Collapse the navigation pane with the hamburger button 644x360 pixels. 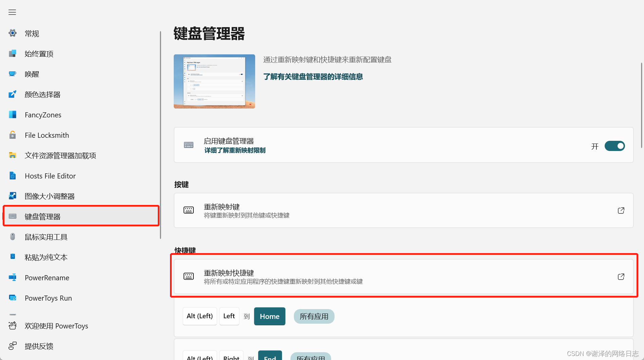(x=12, y=12)
